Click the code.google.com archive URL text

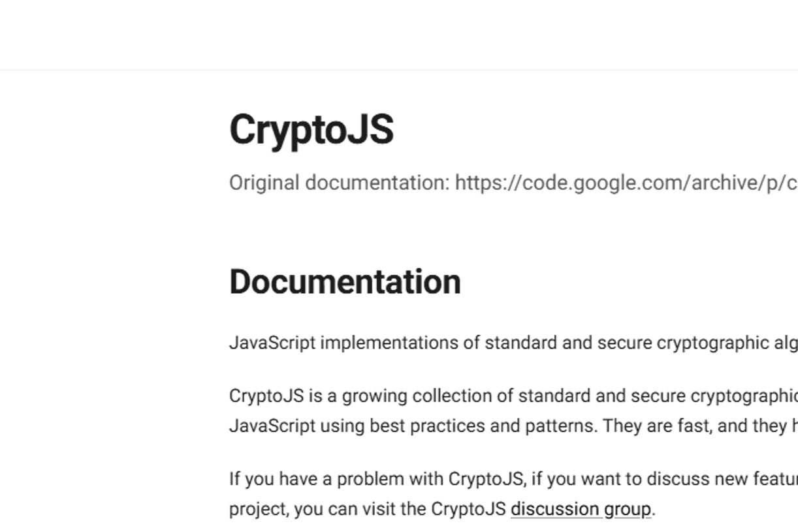(x=626, y=183)
